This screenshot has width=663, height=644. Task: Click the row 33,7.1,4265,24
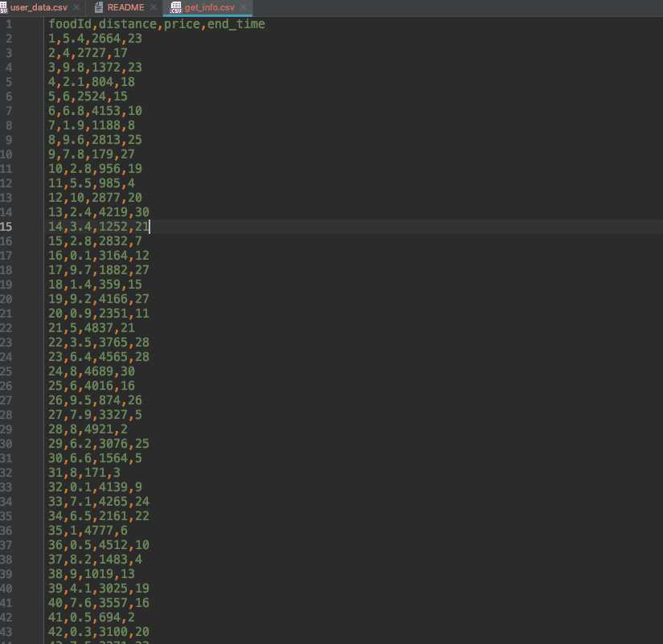point(99,502)
